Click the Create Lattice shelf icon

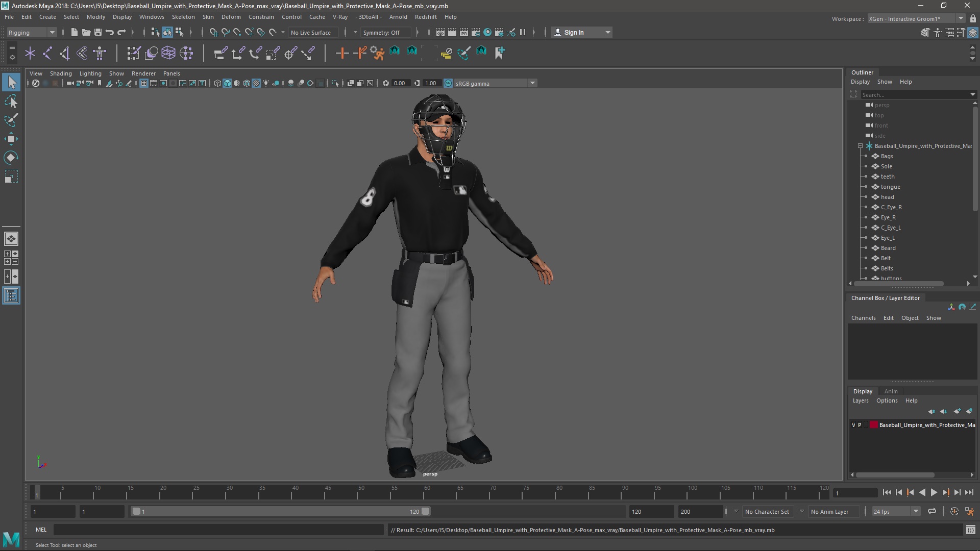[168, 53]
